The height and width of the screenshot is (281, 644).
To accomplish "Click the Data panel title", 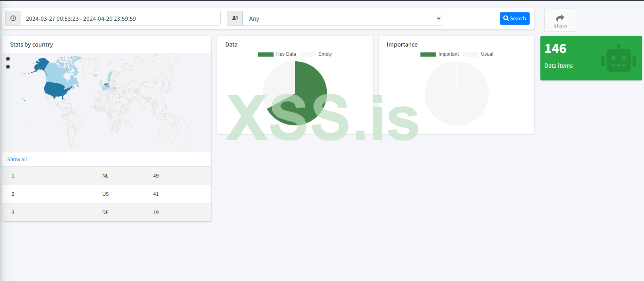I will (231, 45).
